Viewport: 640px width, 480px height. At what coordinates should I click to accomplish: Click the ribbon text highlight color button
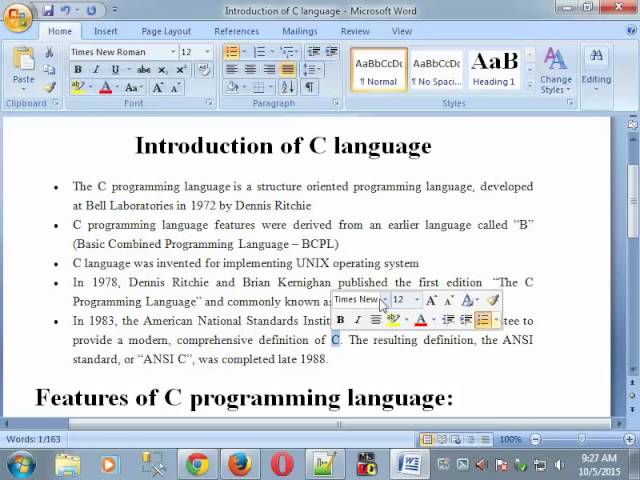tap(78, 87)
